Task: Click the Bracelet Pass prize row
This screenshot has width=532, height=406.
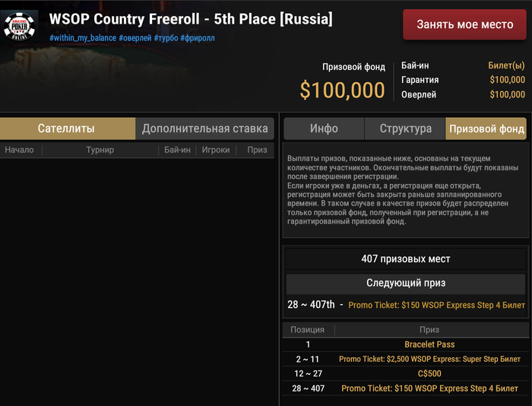Action: tap(429, 344)
